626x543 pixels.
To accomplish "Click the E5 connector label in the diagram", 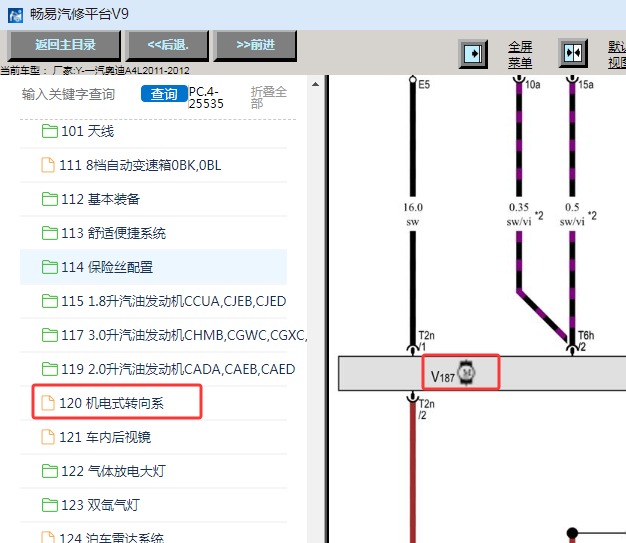I will pos(424,85).
